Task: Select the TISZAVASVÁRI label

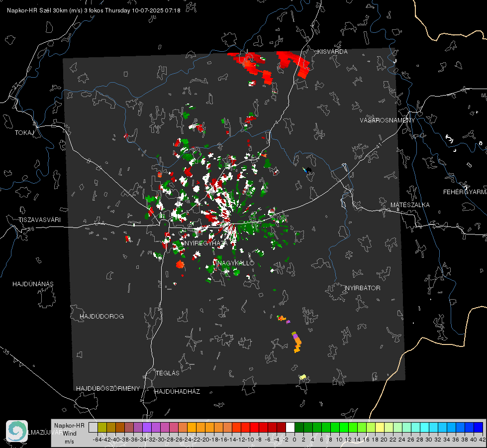Action: (39, 220)
